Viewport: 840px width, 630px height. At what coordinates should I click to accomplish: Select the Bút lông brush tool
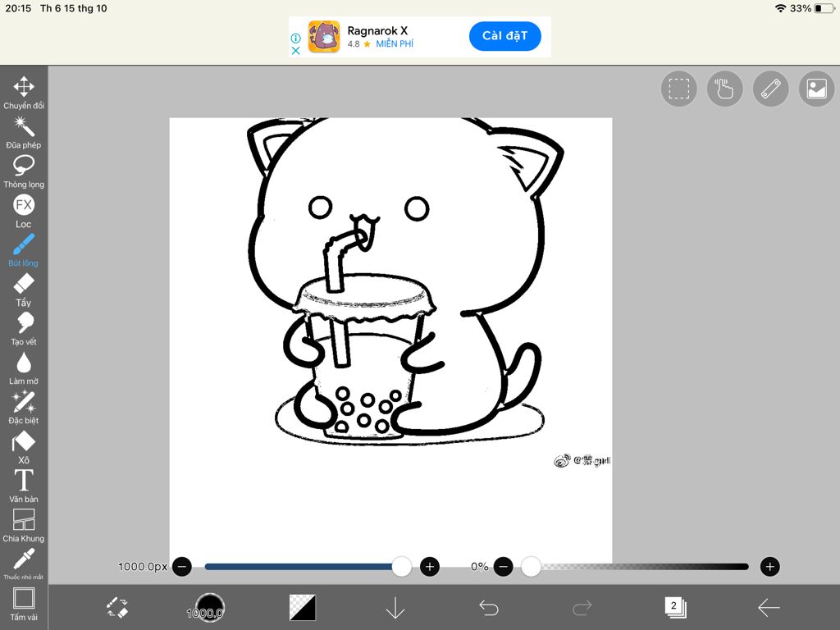click(x=24, y=250)
